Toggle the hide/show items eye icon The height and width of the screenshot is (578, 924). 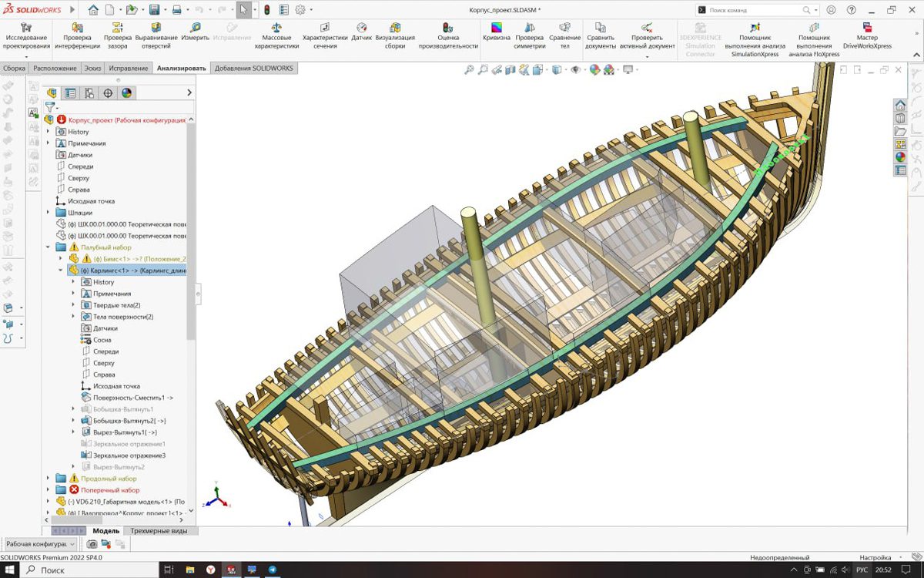pos(574,69)
